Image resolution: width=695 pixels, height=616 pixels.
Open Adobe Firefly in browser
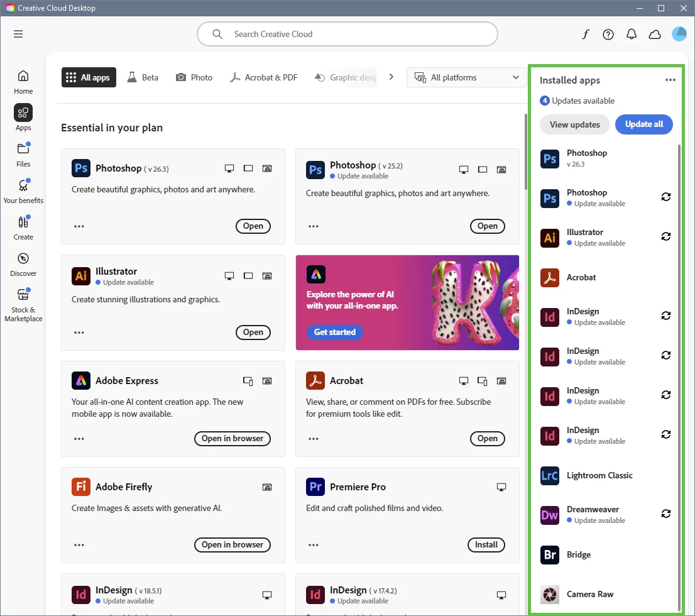pos(233,544)
